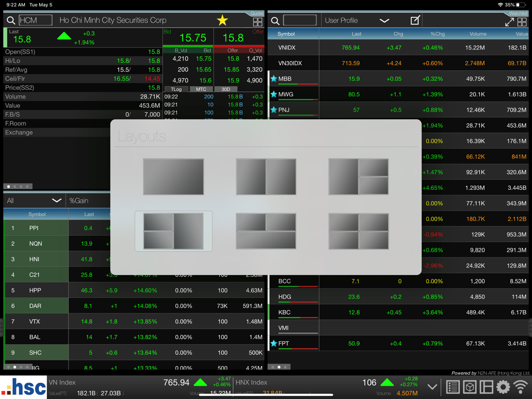
Task: Open the cube icon in the bottom bar
Action: coord(470,387)
